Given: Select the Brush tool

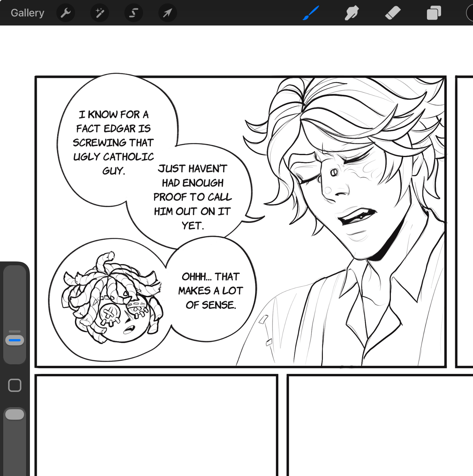Looking at the screenshot, I should coord(311,13).
